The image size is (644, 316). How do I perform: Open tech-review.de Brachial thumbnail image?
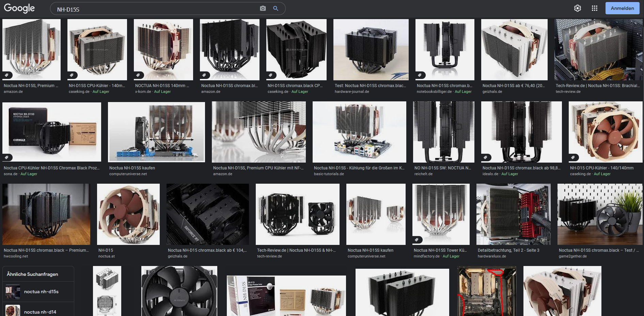tap(599, 50)
